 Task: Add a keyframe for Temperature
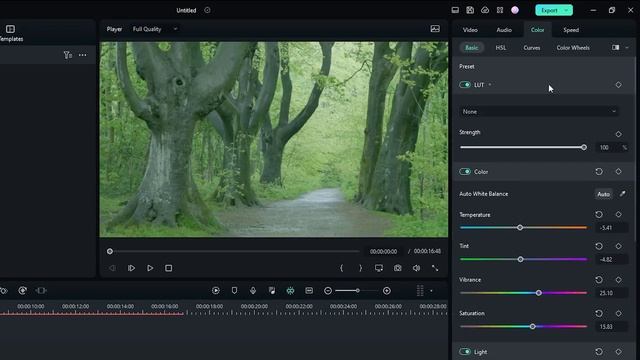pos(618,214)
